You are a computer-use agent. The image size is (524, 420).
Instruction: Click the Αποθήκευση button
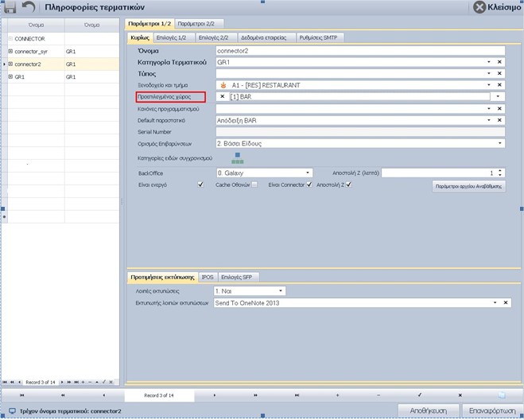[429, 410]
